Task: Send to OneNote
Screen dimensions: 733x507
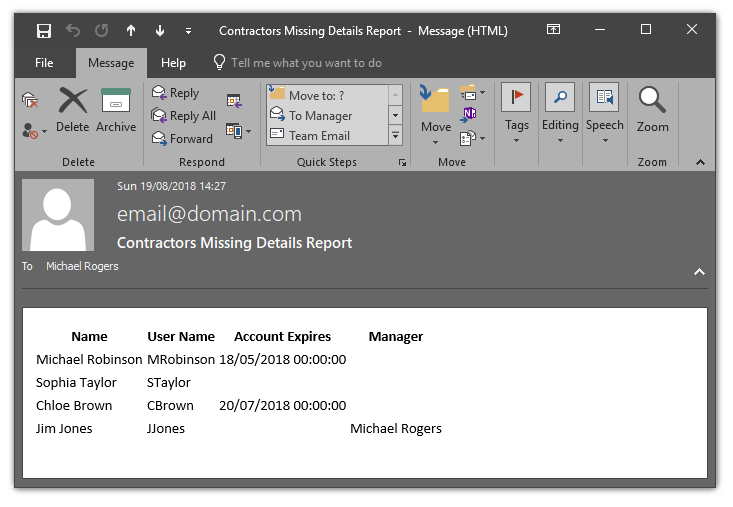Action: click(x=470, y=114)
